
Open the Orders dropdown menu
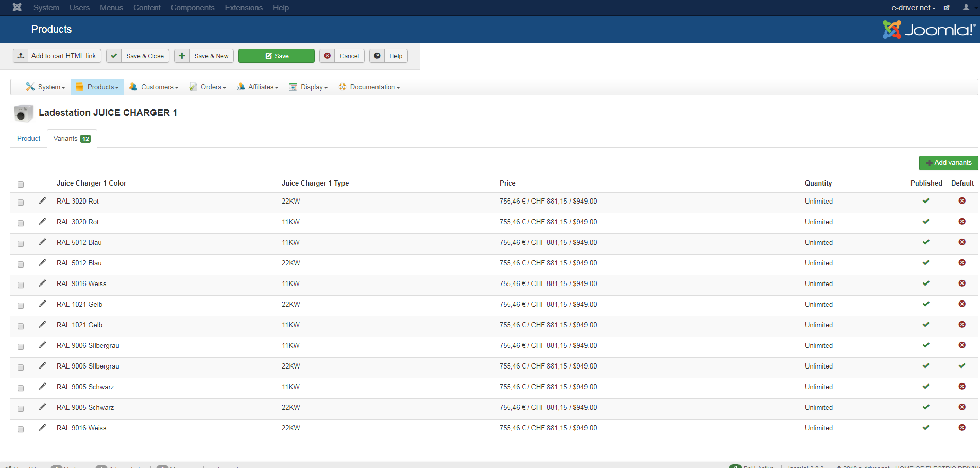[x=209, y=87]
